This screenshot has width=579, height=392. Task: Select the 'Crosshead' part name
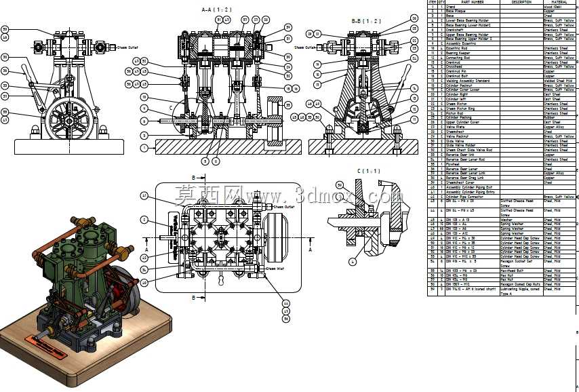[454, 67]
